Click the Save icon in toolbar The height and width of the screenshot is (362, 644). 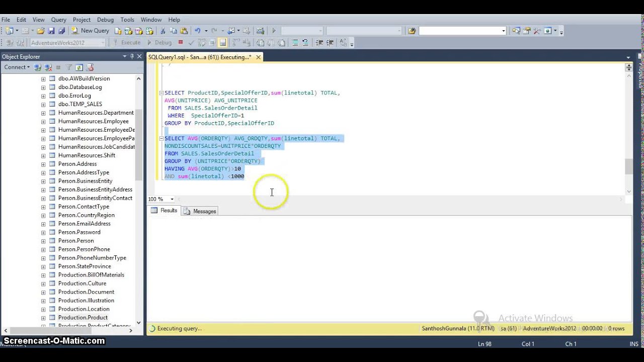point(51,31)
